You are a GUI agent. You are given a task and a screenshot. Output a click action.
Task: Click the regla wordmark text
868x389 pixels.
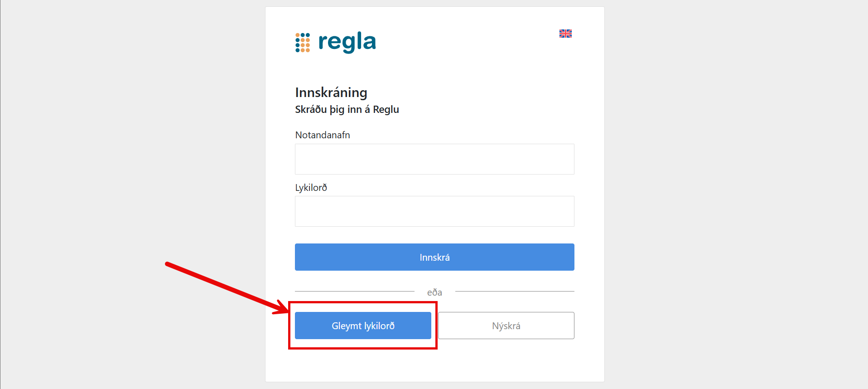[347, 42]
